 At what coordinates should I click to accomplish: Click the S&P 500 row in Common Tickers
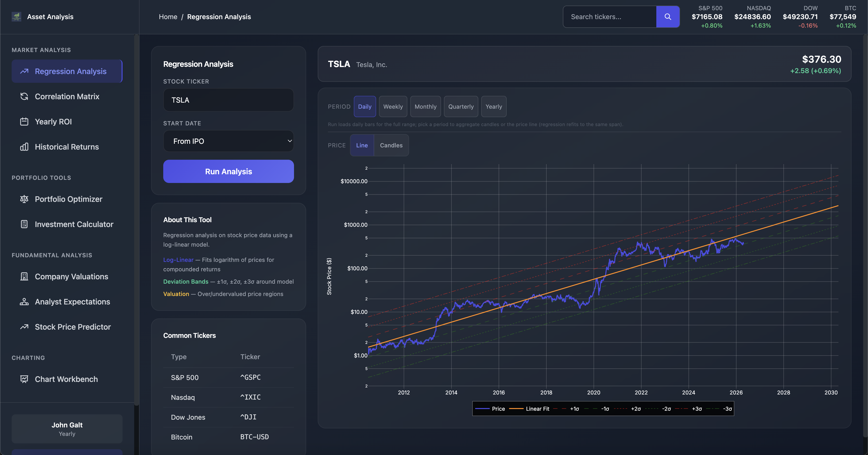click(228, 378)
